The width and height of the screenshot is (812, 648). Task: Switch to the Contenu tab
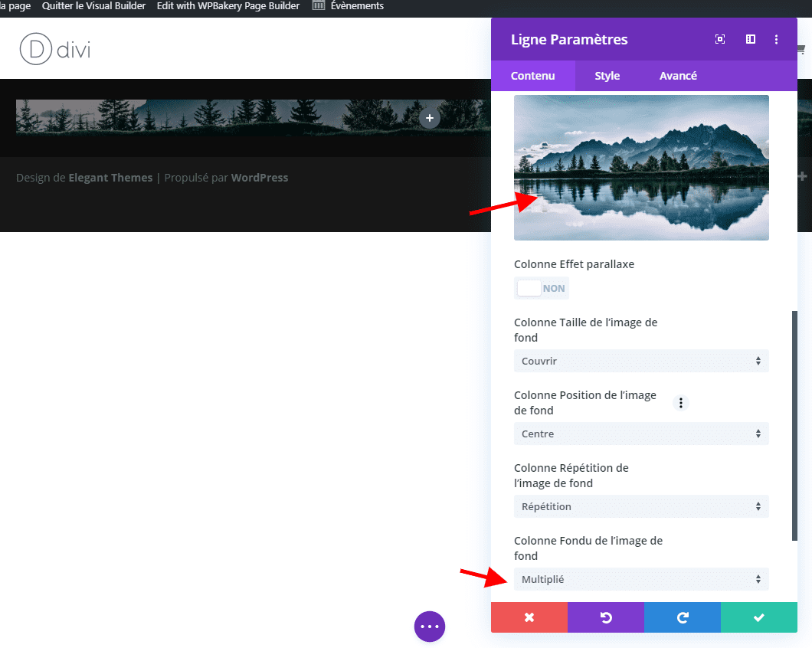click(533, 76)
